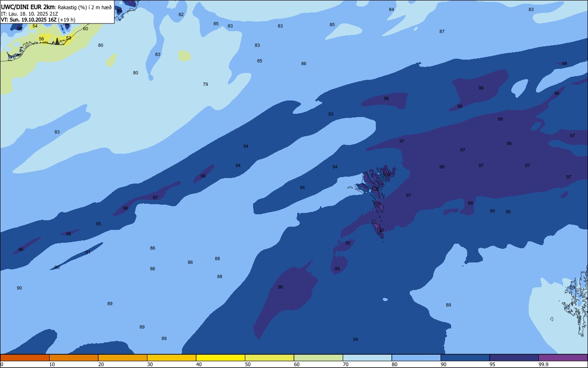Click the 50–60 yellow-green legend swatch
Screen dimensions: 588x368
269,357
